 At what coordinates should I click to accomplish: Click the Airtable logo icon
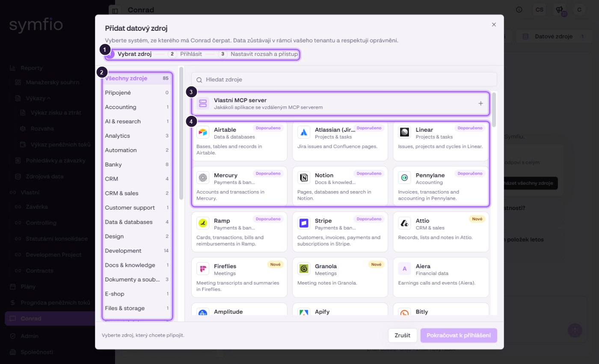click(203, 133)
